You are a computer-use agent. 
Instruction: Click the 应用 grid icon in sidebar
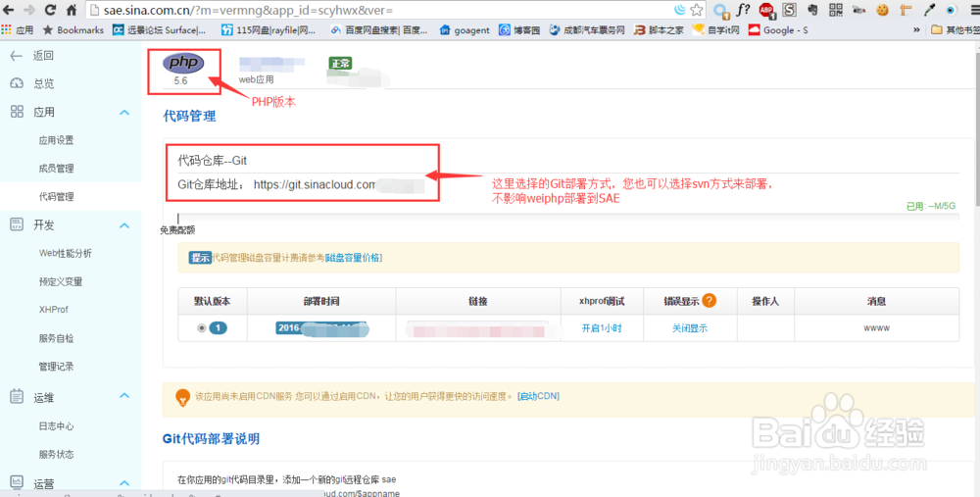coord(17,112)
